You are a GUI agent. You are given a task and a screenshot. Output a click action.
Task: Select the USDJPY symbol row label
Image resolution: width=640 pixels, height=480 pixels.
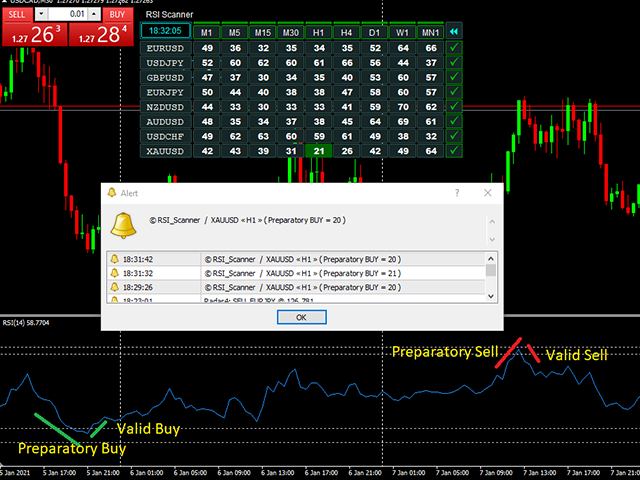[165, 62]
